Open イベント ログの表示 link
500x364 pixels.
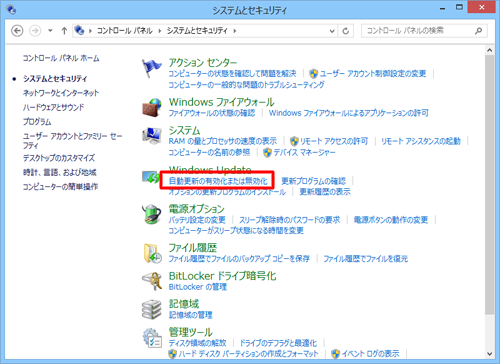(x=370, y=354)
